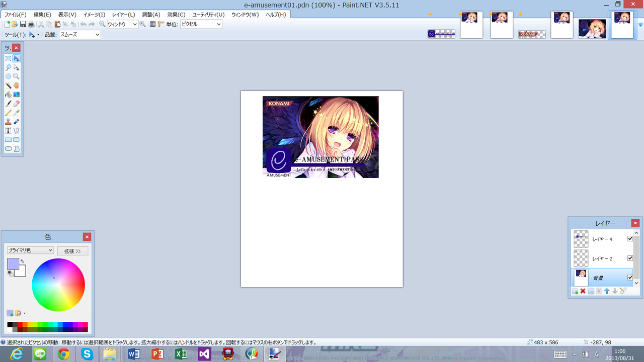The width and height of the screenshot is (644, 362).
Task: Select the Eraser tool
Action: pos(17,104)
